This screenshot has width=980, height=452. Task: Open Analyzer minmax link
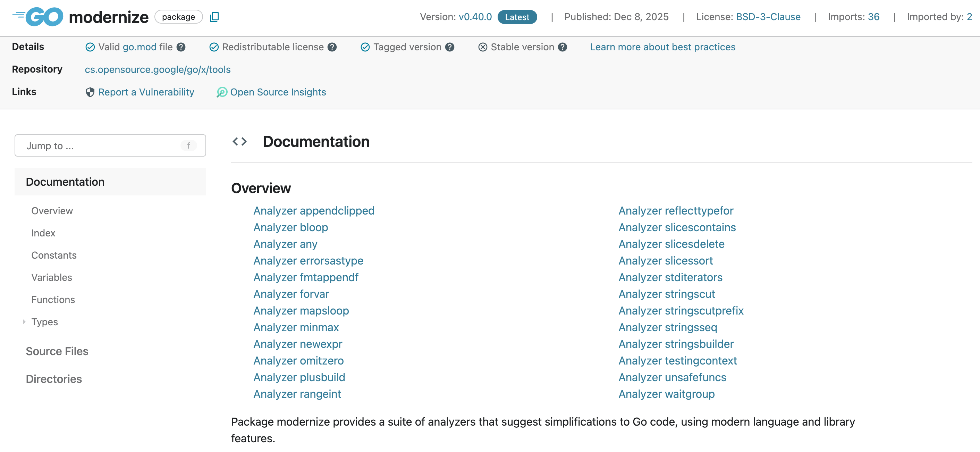(296, 327)
